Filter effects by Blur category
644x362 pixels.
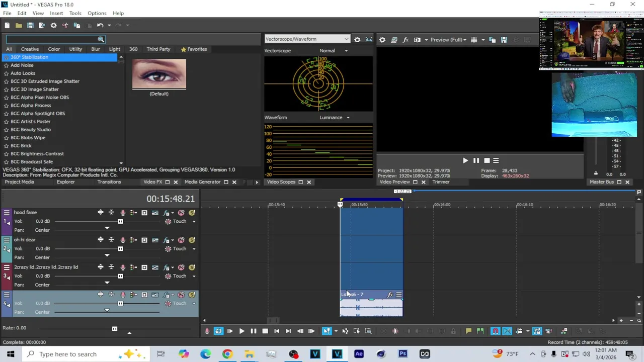pyautogui.click(x=96, y=49)
